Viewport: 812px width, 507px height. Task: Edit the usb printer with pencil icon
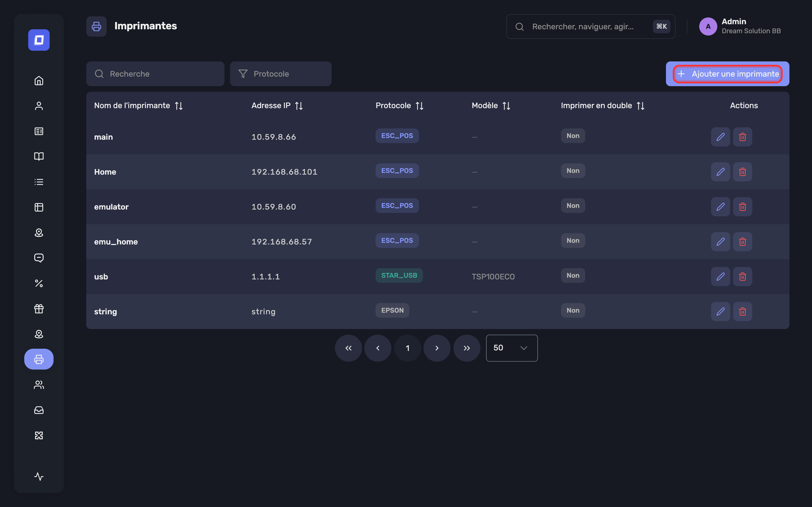[720, 277]
